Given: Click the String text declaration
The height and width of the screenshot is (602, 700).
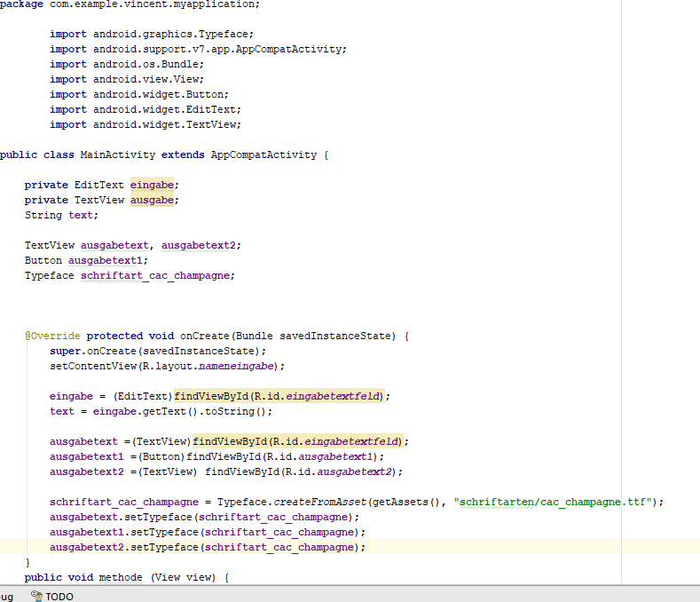Looking at the screenshot, I should point(60,215).
